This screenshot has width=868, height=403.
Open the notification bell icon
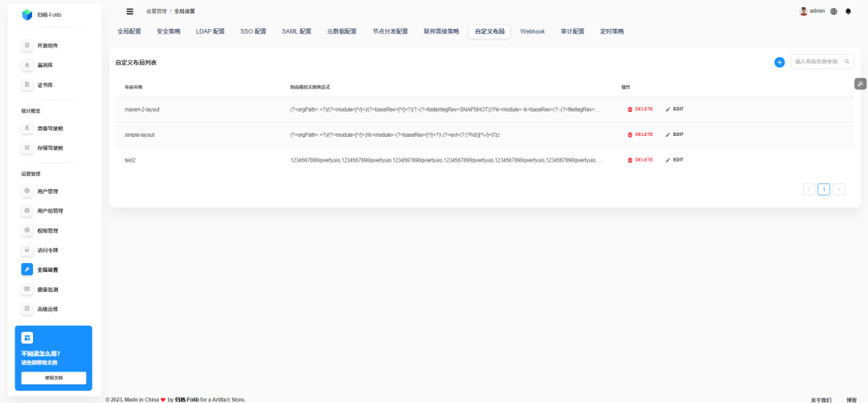coord(848,11)
